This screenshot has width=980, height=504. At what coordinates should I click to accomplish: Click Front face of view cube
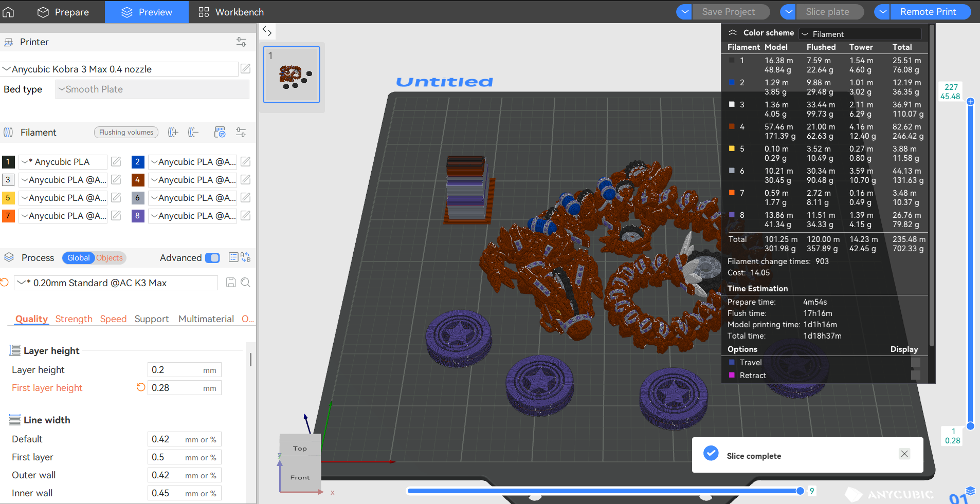pyautogui.click(x=300, y=477)
